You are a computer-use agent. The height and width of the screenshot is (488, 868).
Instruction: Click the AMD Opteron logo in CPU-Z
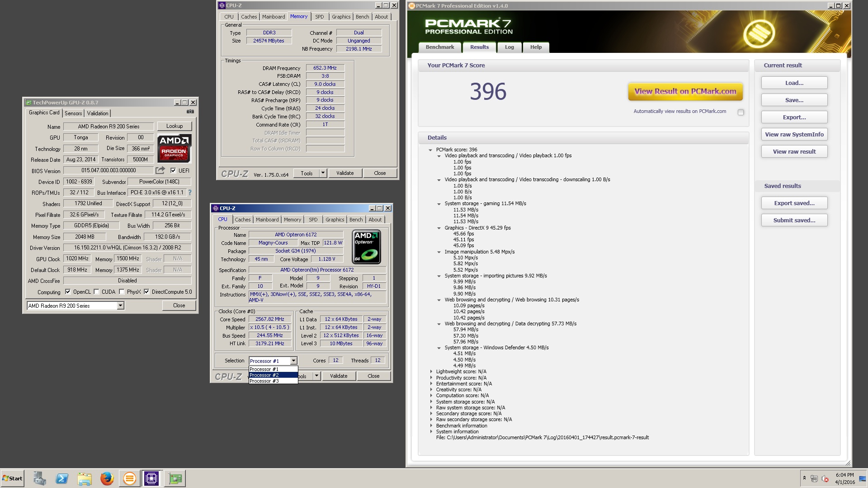point(366,247)
